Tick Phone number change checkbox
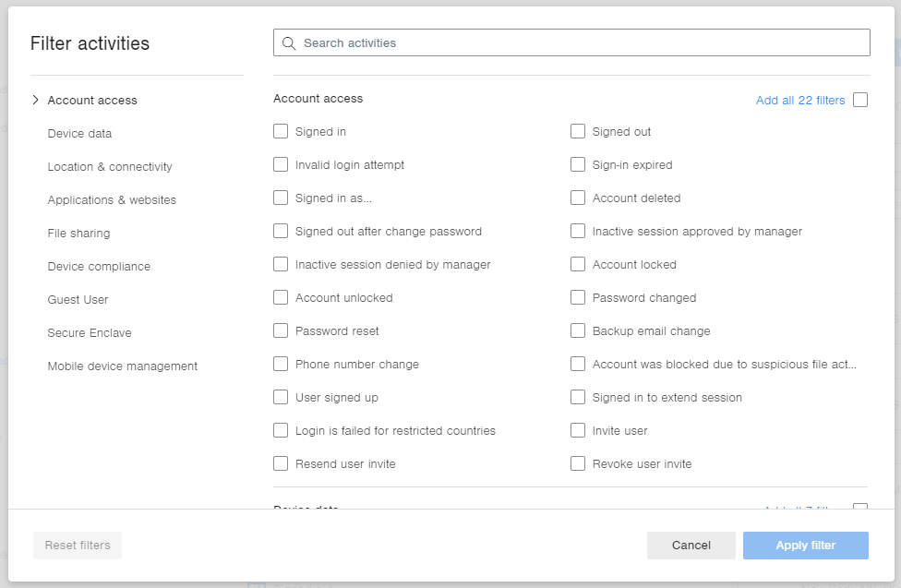Image resolution: width=901 pixels, height=588 pixels. point(281,365)
